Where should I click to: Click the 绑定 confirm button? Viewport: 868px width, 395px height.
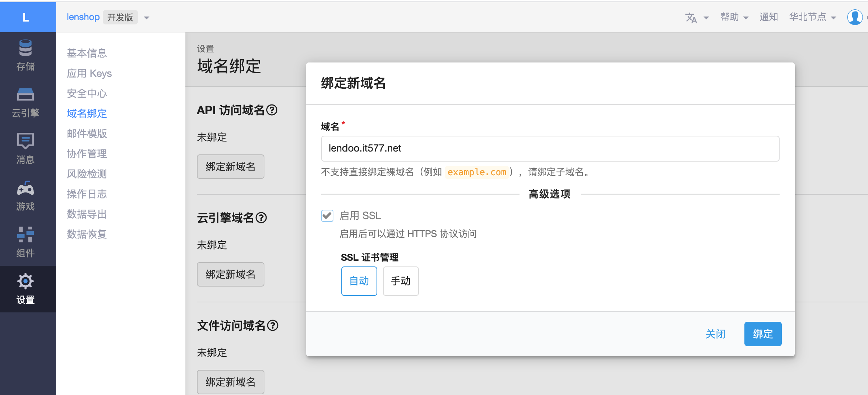[762, 334]
